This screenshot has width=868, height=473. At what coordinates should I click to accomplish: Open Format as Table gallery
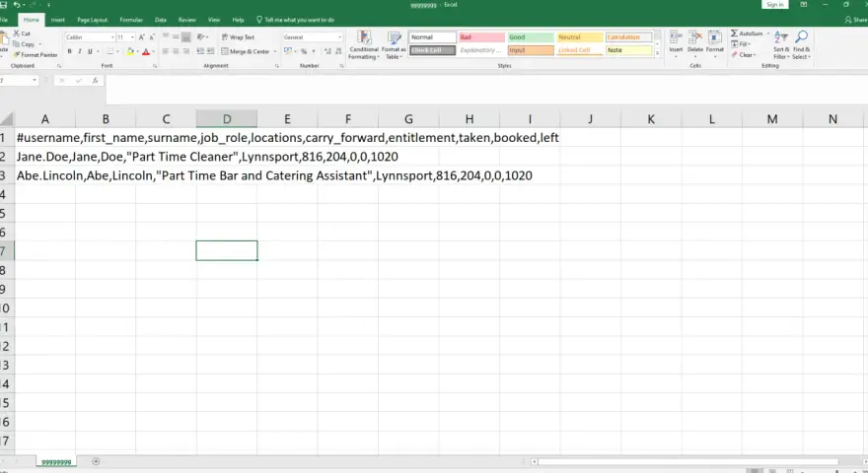(x=394, y=45)
